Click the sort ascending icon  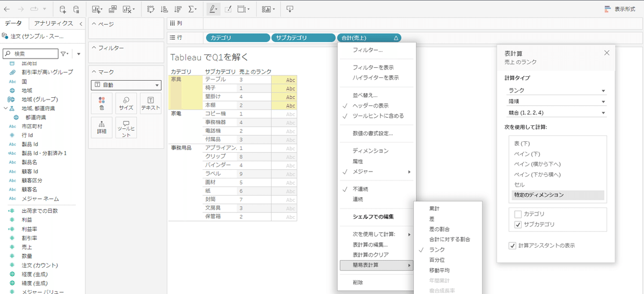(x=164, y=9)
